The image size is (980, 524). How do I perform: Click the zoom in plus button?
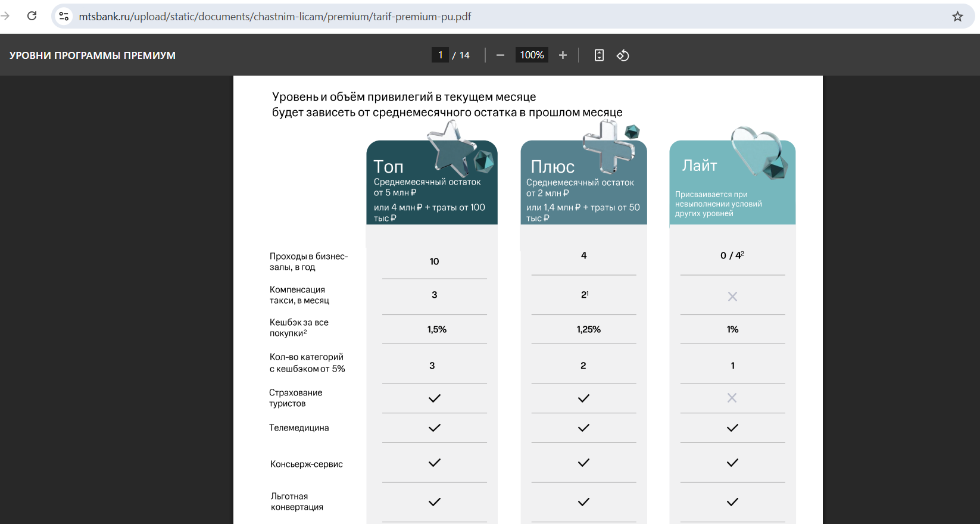point(563,55)
